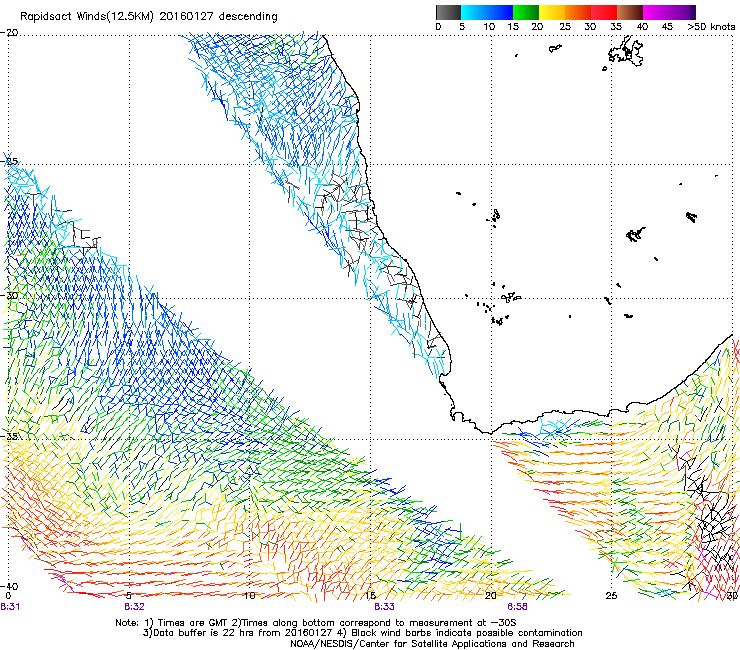Click the '5' longitude label on bottom axis
Screen dimensions: 740x650
coord(128,596)
